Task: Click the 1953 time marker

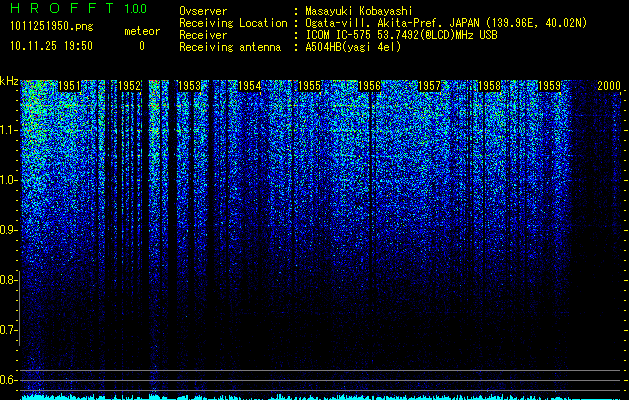Action: coord(189,86)
